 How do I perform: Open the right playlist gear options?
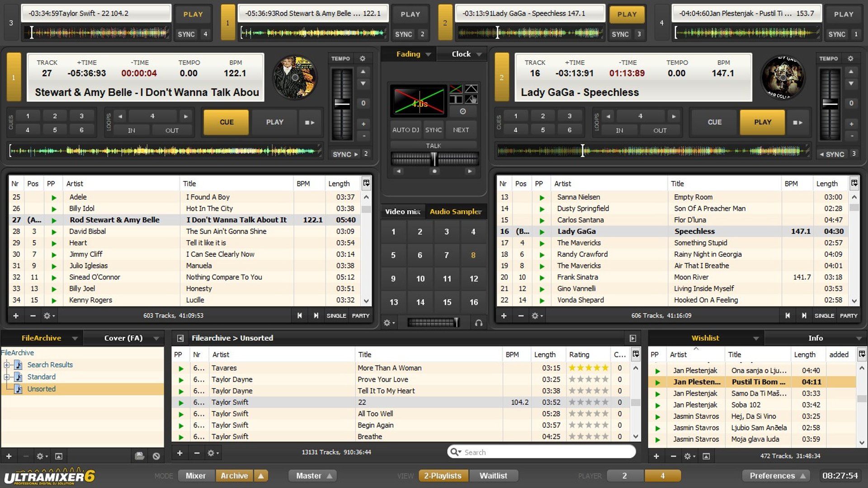536,316
